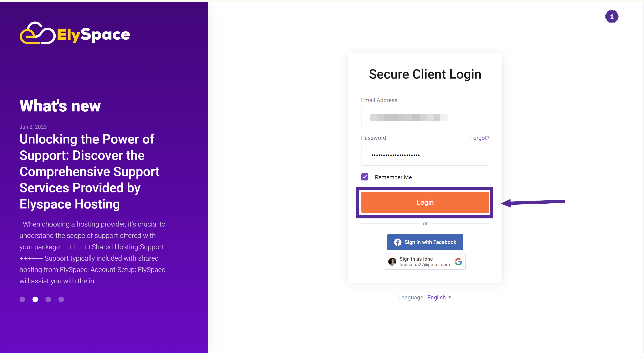The width and height of the screenshot is (644, 353).
Task: Click the Forgot password link
Action: tap(479, 138)
